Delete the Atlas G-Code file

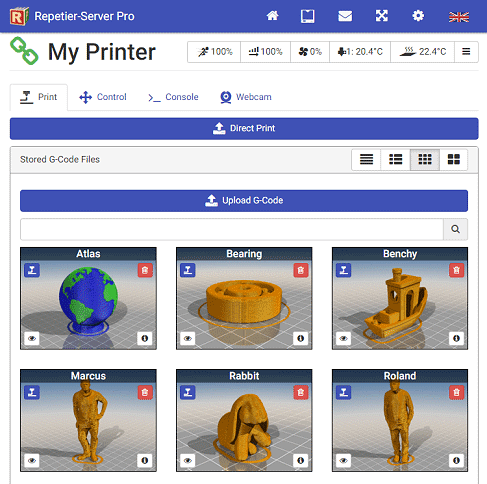coord(145,270)
